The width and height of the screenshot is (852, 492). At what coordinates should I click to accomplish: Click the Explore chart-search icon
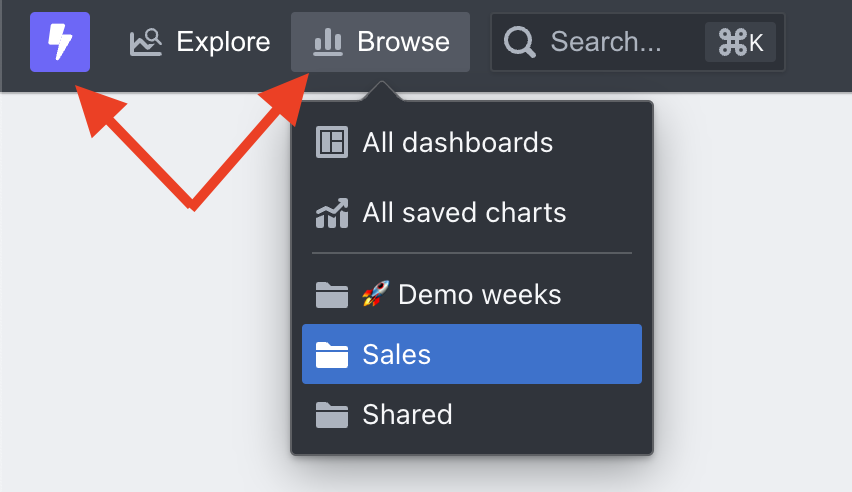pyautogui.click(x=146, y=42)
